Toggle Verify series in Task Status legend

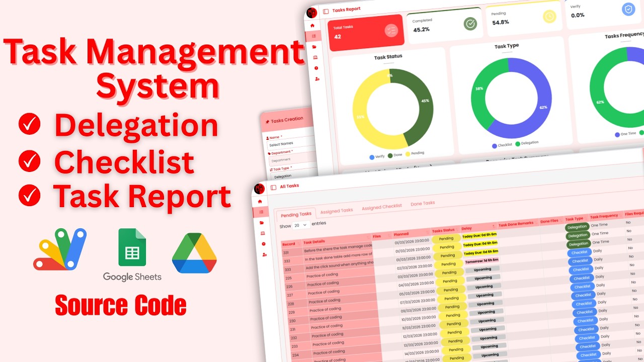click(377, 156)
